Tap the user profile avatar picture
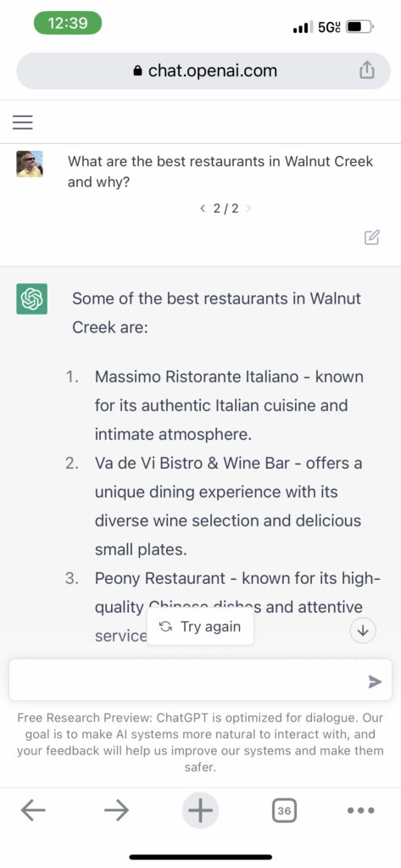401x868 pixels. point(30,164)
